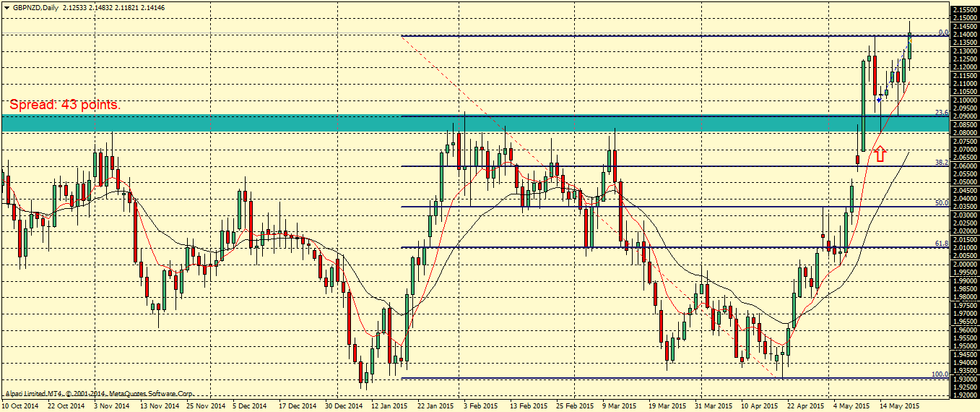Viewport: 980px width, 412px height.
Task: Click the 2.12500 price axis label
Action: pyautogui.click(x=965, y=59)
